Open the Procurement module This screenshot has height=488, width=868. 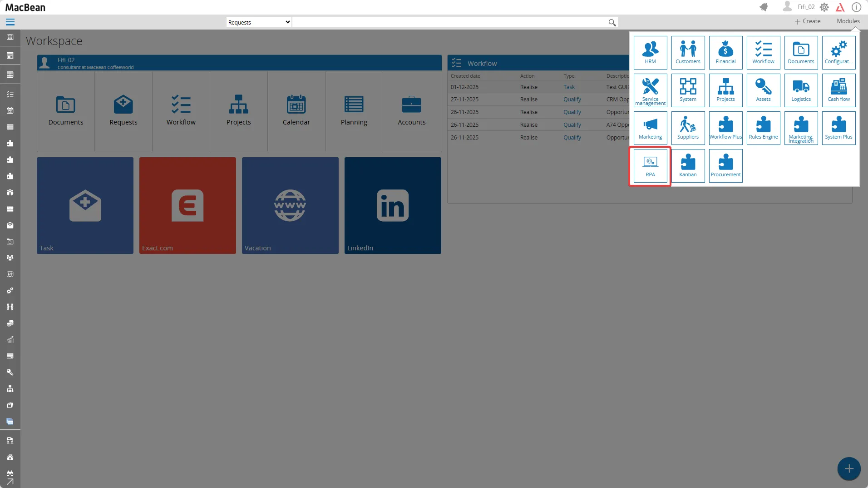click(725, 166)
